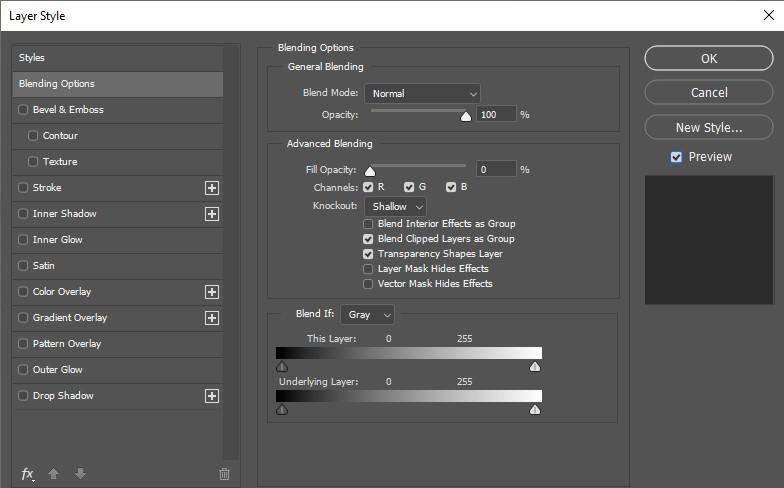Click This Layer white point slider
784x488 pixels.
click(535, 367)
